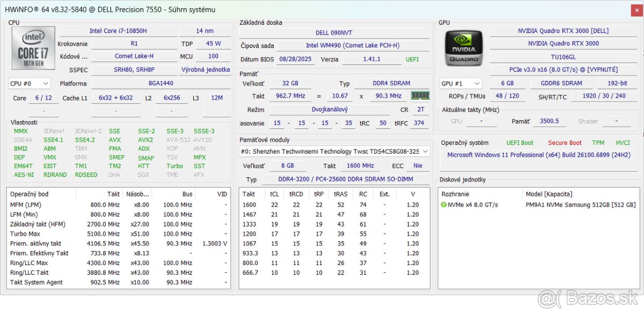The height and width of the screenshot is (314, 644).
Task: Click the Operačný bod column header
Action: pyautogui.click(x=30, y=194)
